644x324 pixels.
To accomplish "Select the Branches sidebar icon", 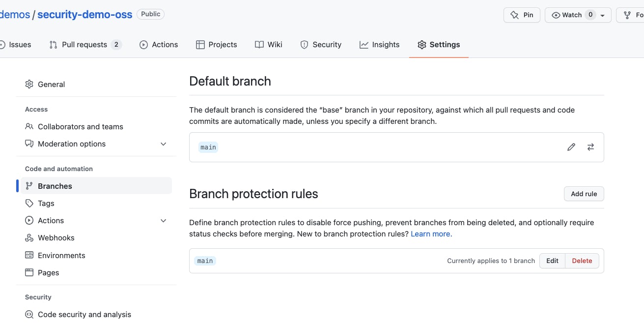I will (29, 186).
